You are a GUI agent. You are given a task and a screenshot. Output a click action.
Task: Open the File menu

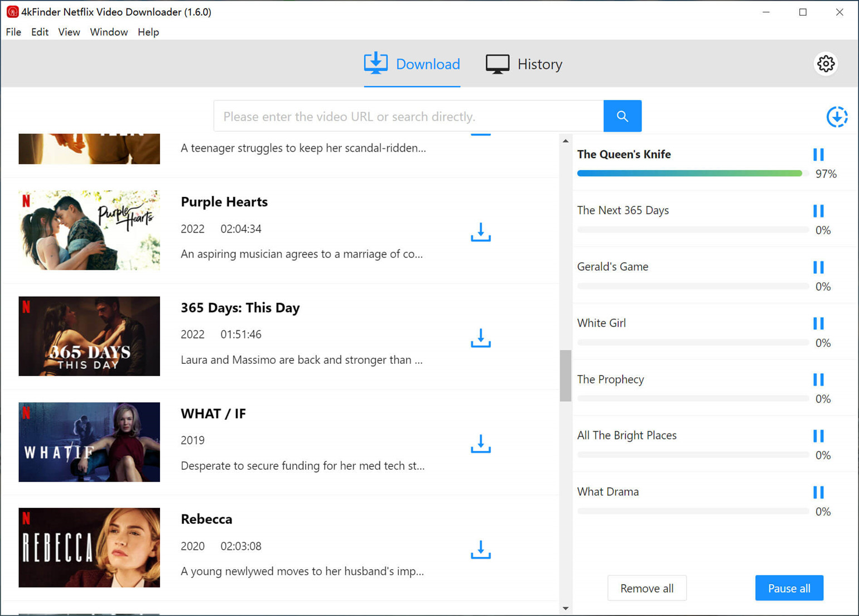click(13, 32)
